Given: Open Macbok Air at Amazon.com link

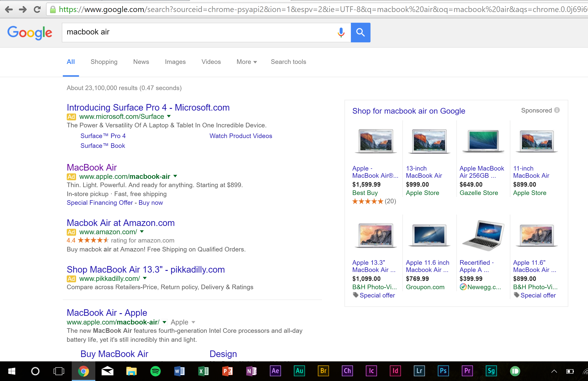Looking at the screenshot, I should tap(121, 223).
